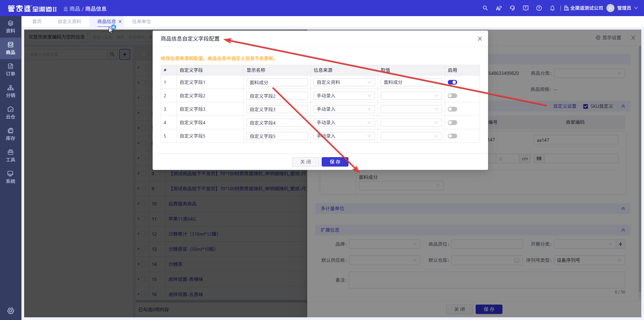Open 信息来源 dropdown for 自定义字段1
Viewport: 644px width, 320px height.
344,82
